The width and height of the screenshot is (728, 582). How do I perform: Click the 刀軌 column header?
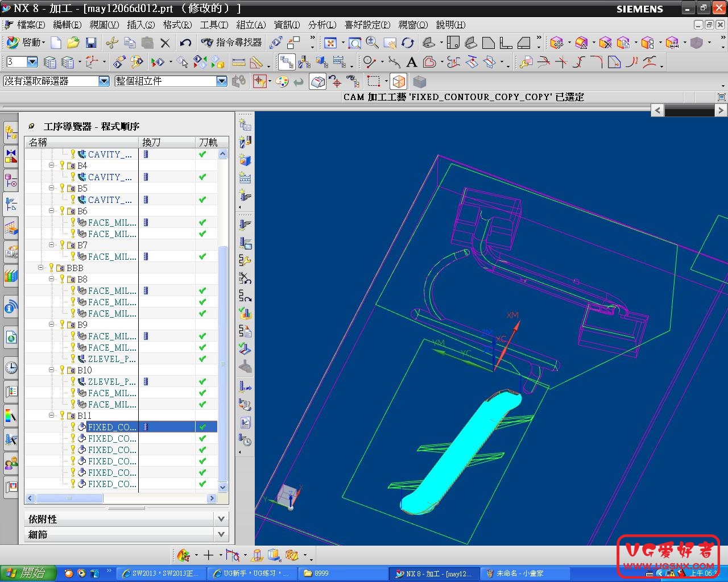[208, 142]
